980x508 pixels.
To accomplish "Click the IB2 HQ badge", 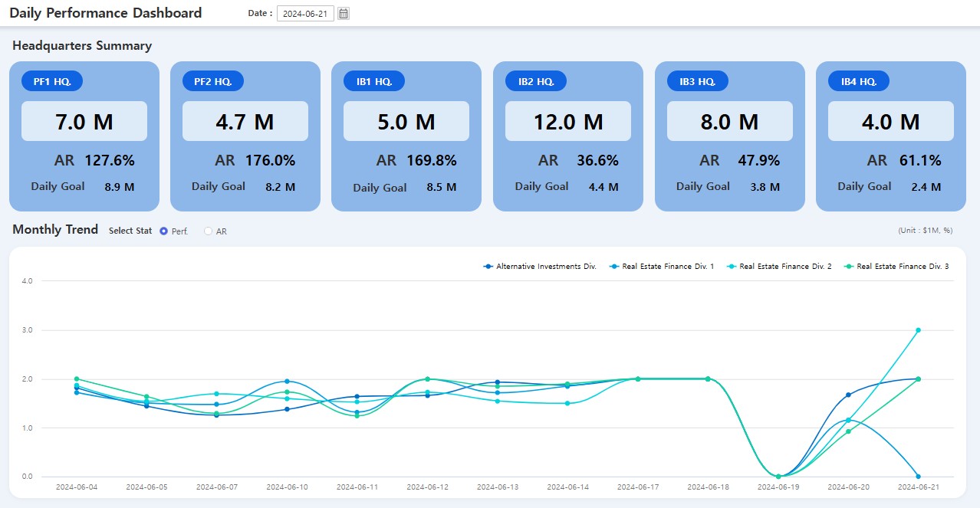I will tap(535, 80).
